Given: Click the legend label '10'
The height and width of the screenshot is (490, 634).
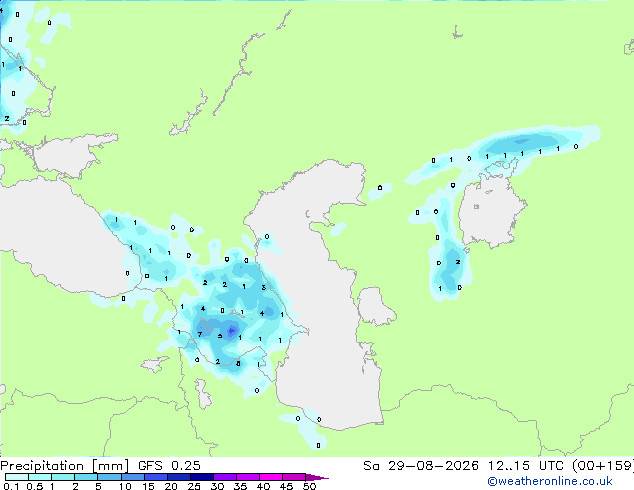Looking at the screenshot, I should (125, 486).
